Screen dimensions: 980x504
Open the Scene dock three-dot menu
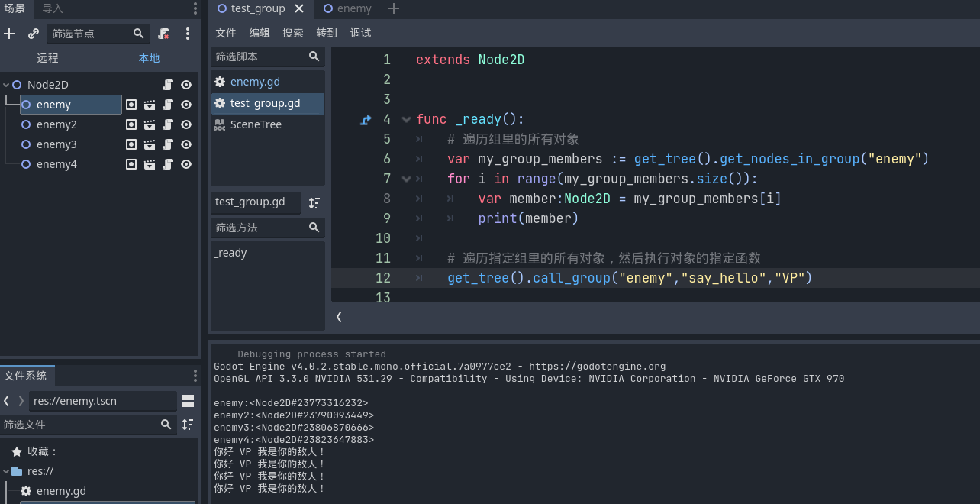[x=195, y=8]
